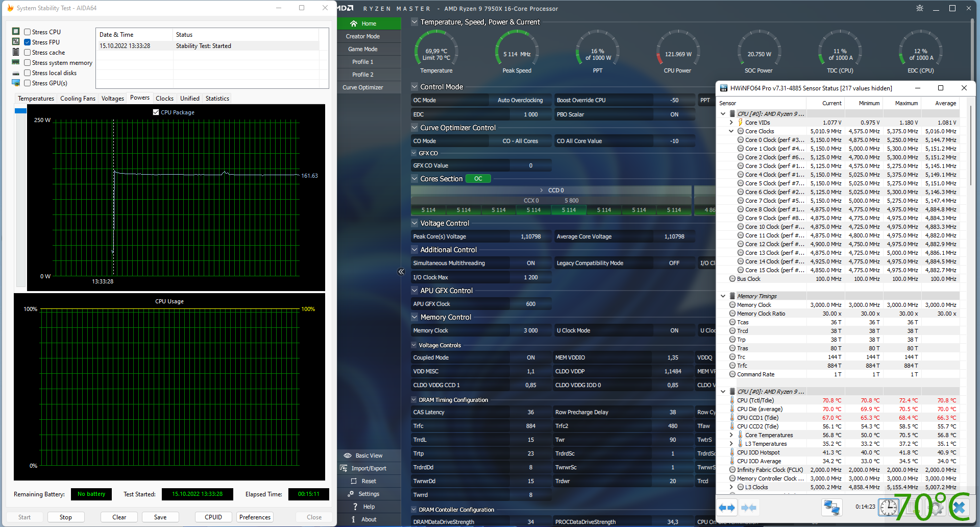Click the theme toggle sun icon in Ryzen Master title bar
Screen dimensions: 980x527
(x=920, y=8)
